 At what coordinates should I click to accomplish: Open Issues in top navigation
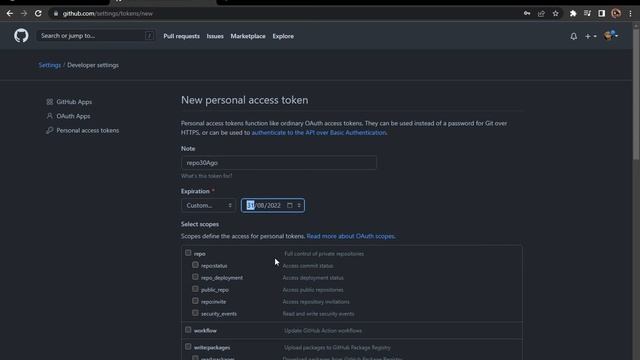click(x=215, y=36)
